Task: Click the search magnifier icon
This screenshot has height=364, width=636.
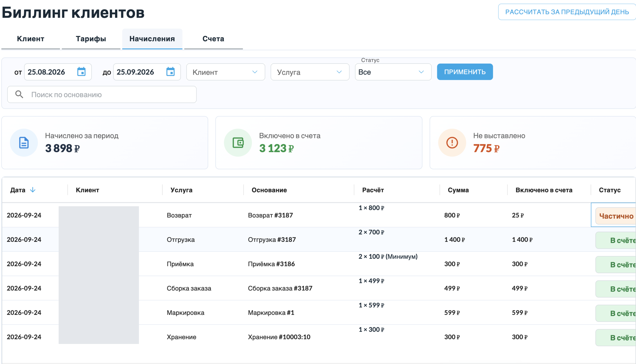Action: (19, 95)
